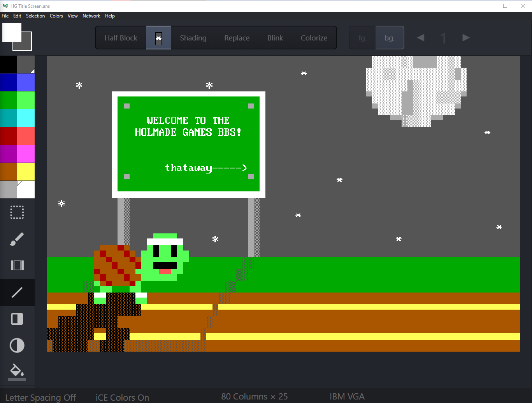532x403 pixels.
Task: Pick the black palette swatch
Action: pos(9,65)
